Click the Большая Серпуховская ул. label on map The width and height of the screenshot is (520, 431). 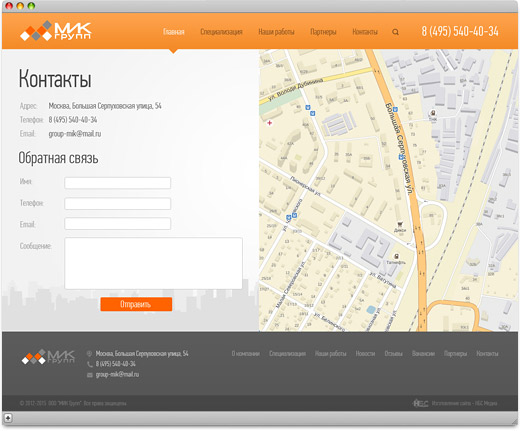[x=398, y=148]
